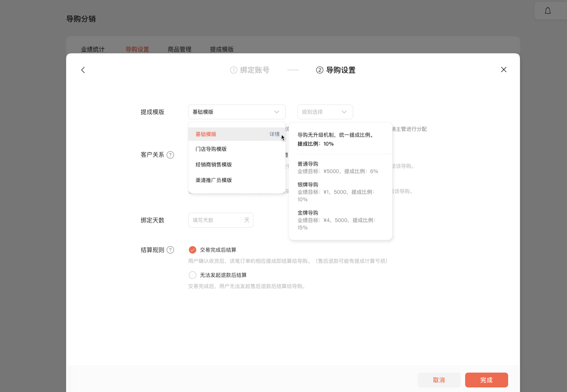The width and height of the screenshot is (567, 392).
Task: Focus the 填写天数 input field
Action: (215, 220)
